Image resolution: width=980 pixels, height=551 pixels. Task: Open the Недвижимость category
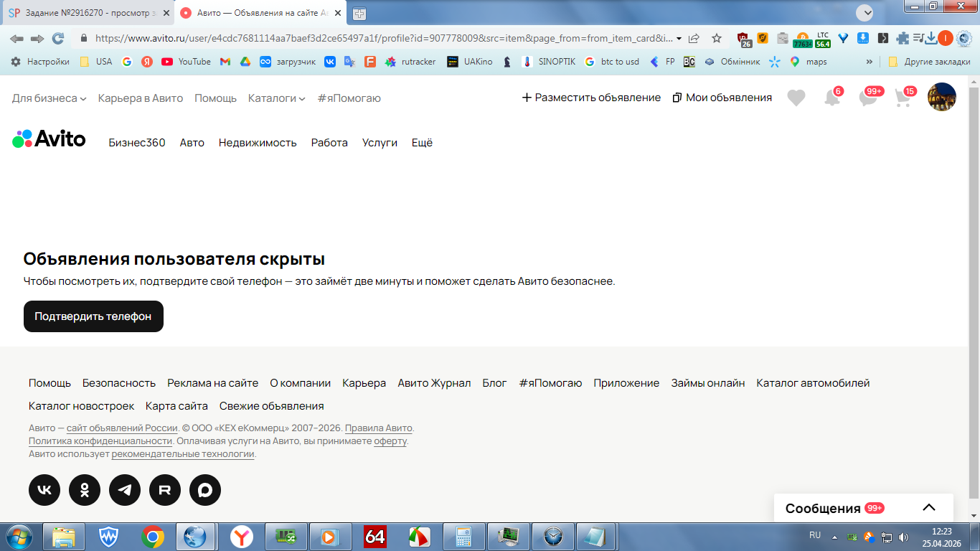tap(258, 143)
